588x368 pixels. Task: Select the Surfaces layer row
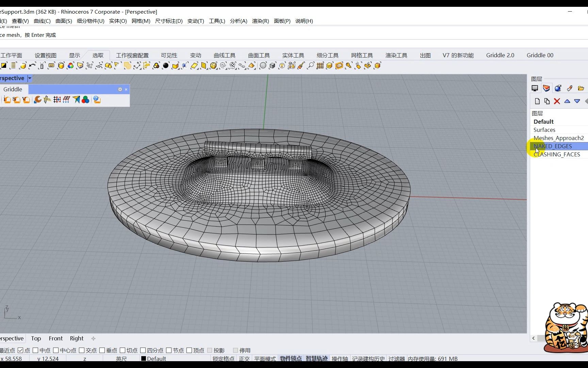pyautogui.click(x=559, y=130)
